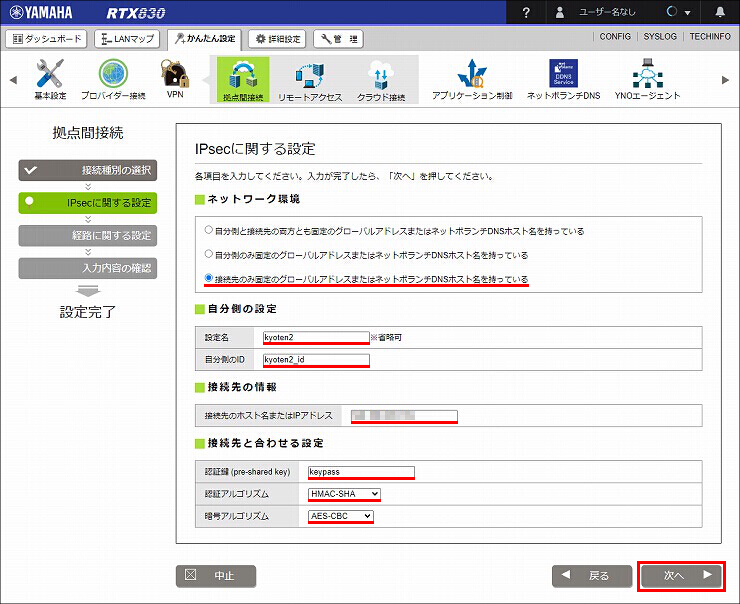Switch to the LANマップ tab

127,39
